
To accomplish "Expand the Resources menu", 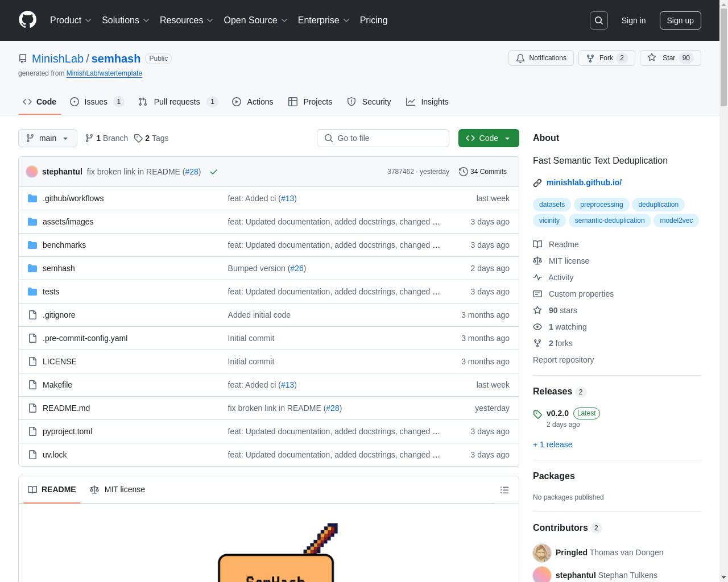I will click(187, 20).
